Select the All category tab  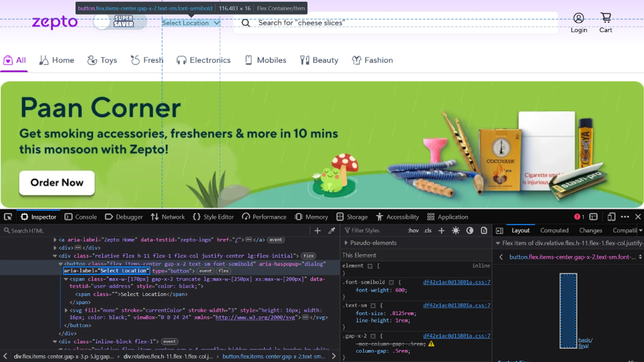[14, 60]
